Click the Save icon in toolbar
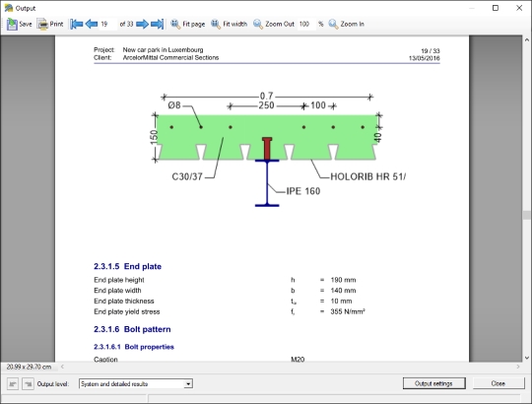Image resolution: width=532 pixels, height=404 pixels. click(12, 24)
